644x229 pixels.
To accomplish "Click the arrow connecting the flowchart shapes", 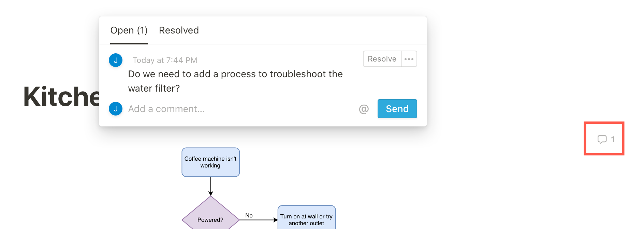I will point(210,186).
